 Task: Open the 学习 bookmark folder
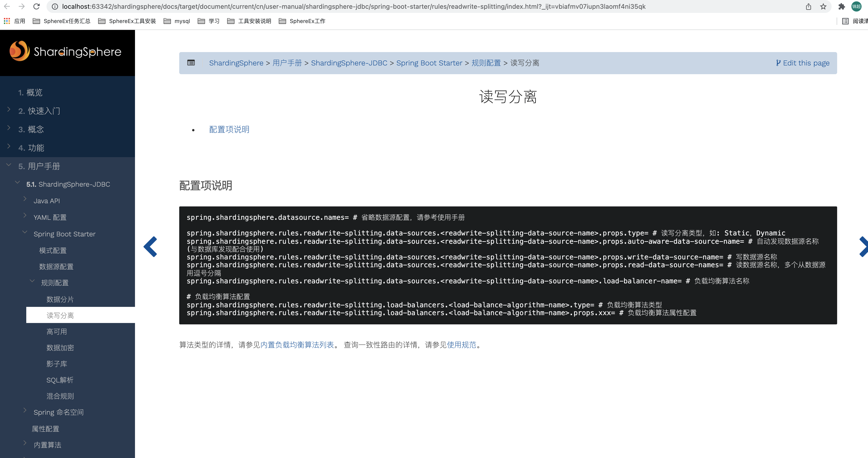tap(208, 21)
